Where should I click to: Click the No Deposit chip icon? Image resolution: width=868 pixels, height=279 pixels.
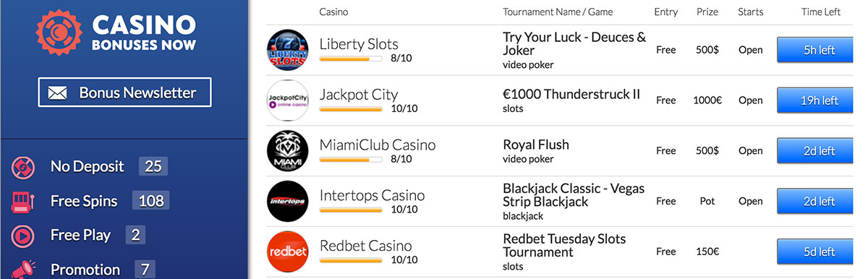click(x=24, y=167)
